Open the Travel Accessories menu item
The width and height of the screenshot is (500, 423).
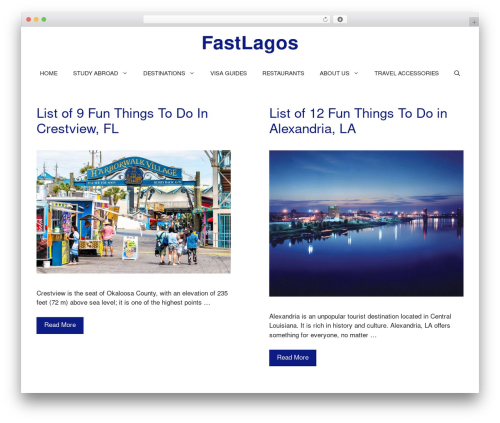(406, 73)
